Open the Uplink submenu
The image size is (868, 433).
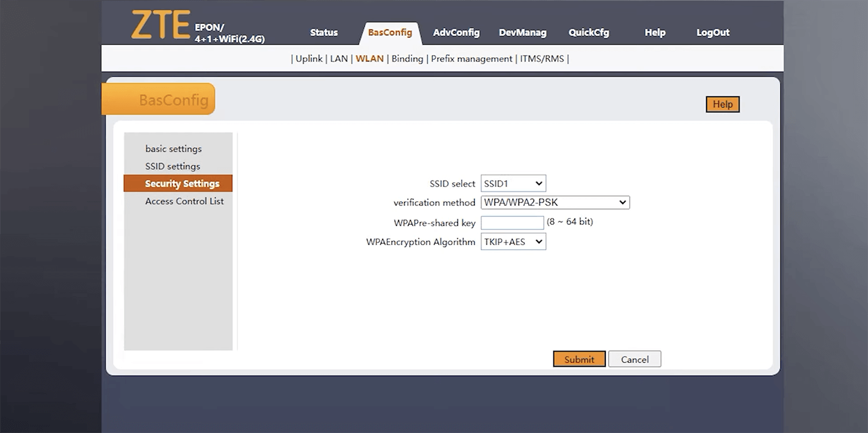[309, 58]
